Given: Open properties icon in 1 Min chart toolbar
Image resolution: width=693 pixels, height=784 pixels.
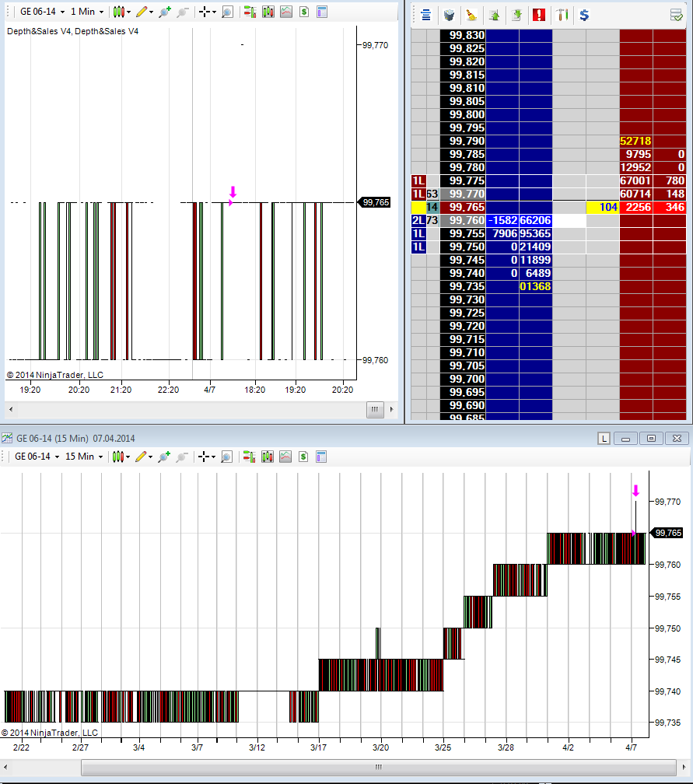Looking at the screenshot, I should pyautogui.click(x=322, y=12).
